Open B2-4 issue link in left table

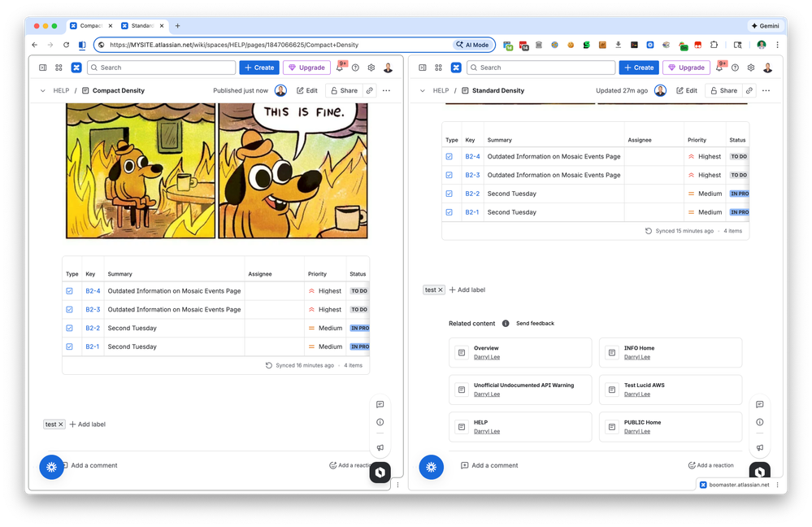93,290
